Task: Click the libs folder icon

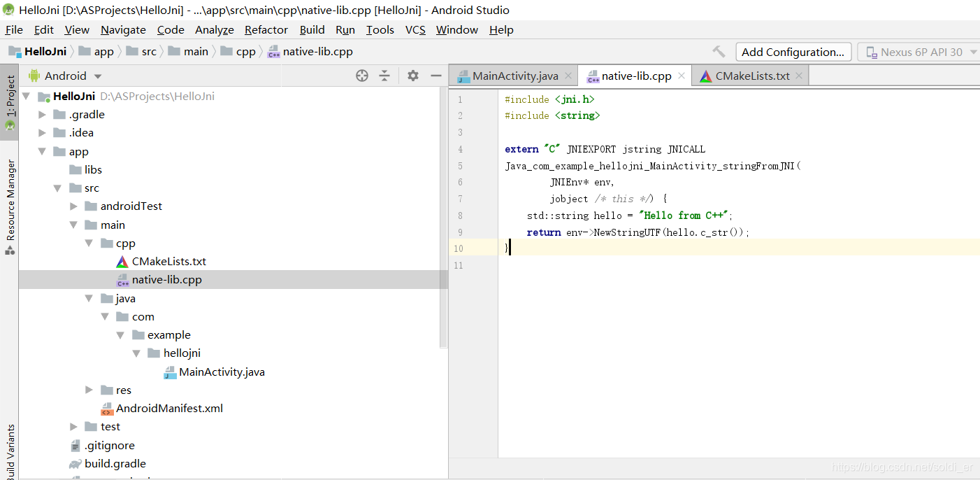Action: click(x=75, y=169)
